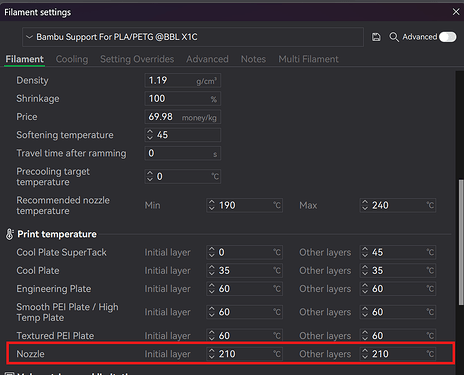Adjust Textured PEI Plate other layers stepper
Screen dimensions: 464x375
[365, 335]
